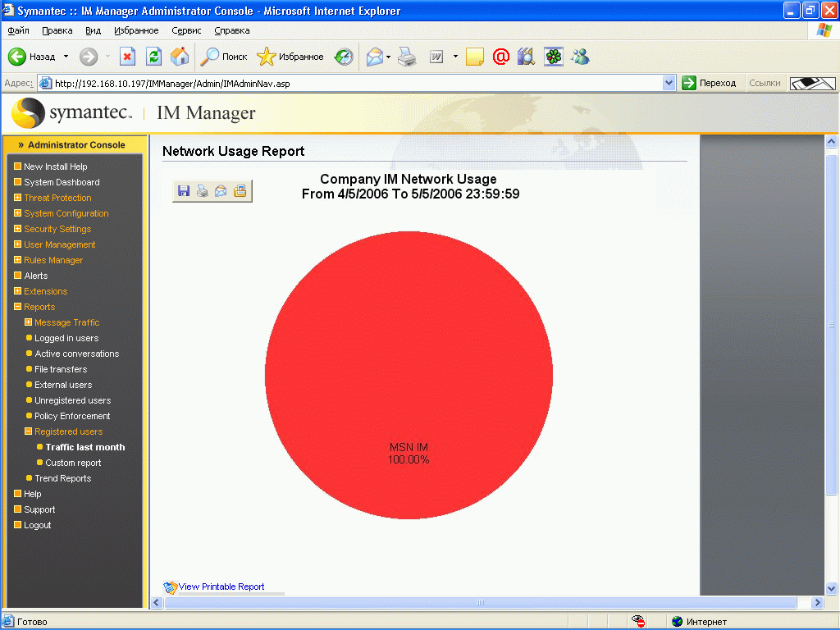Go to Home page via house icon
This screenshot has width=840, height=630.
coord(180,57)
